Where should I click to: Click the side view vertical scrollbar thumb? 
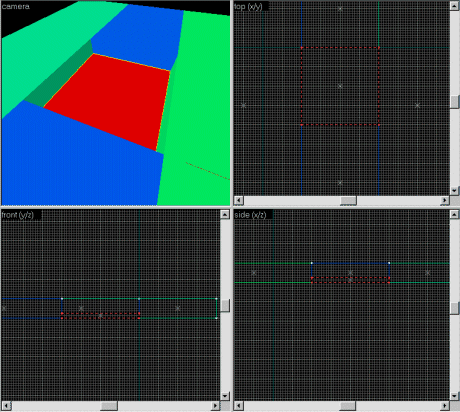pyautogui.click(x=454, y=308)
